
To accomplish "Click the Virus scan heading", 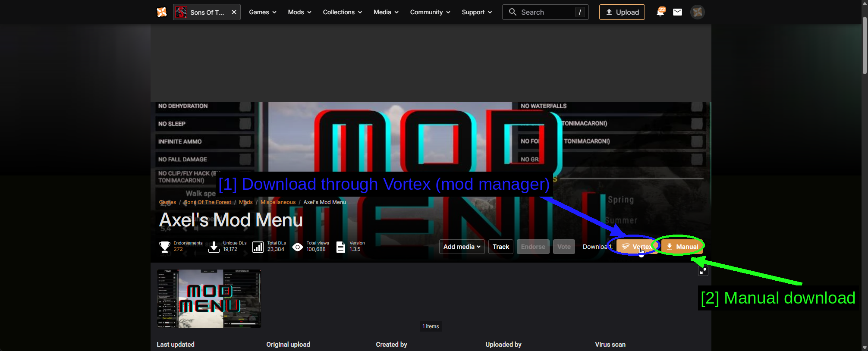I will pyautogui.click(x=610, y=345).
